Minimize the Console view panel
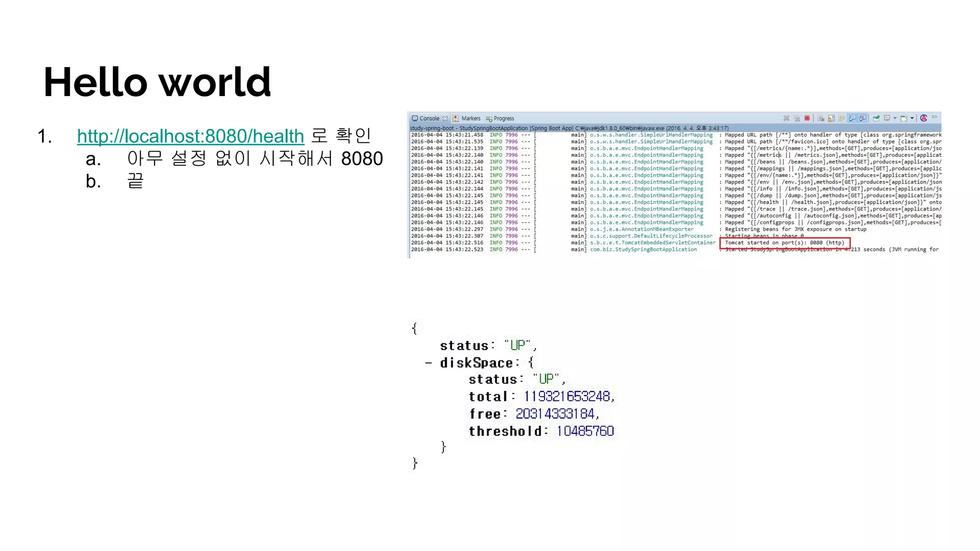Screen dimensions: 980x551 [x=934, y=117]
